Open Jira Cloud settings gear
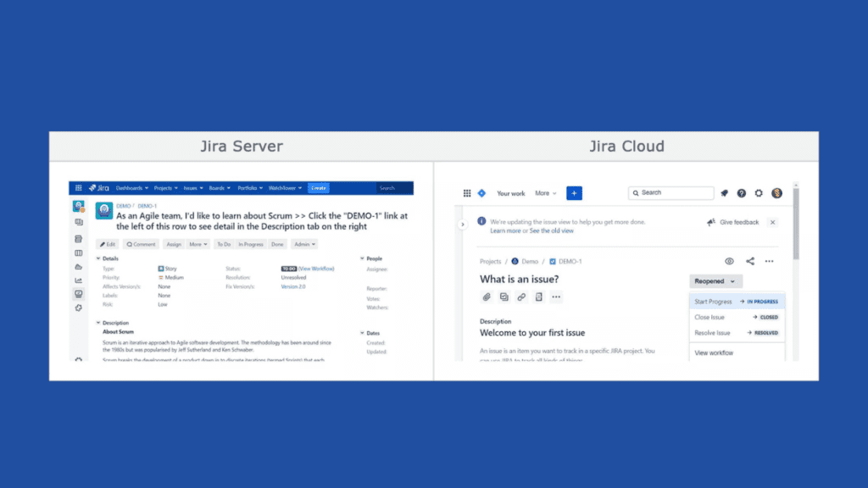 point(758,193)
